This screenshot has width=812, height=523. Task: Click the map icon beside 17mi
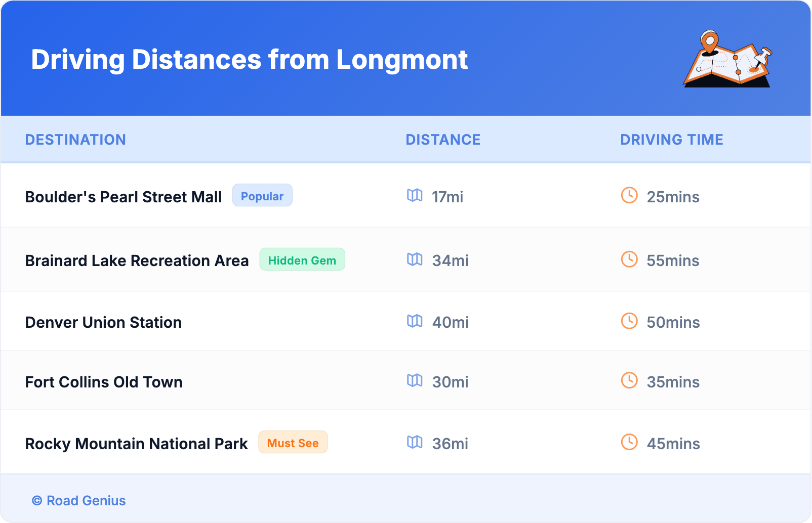point(415,195)
